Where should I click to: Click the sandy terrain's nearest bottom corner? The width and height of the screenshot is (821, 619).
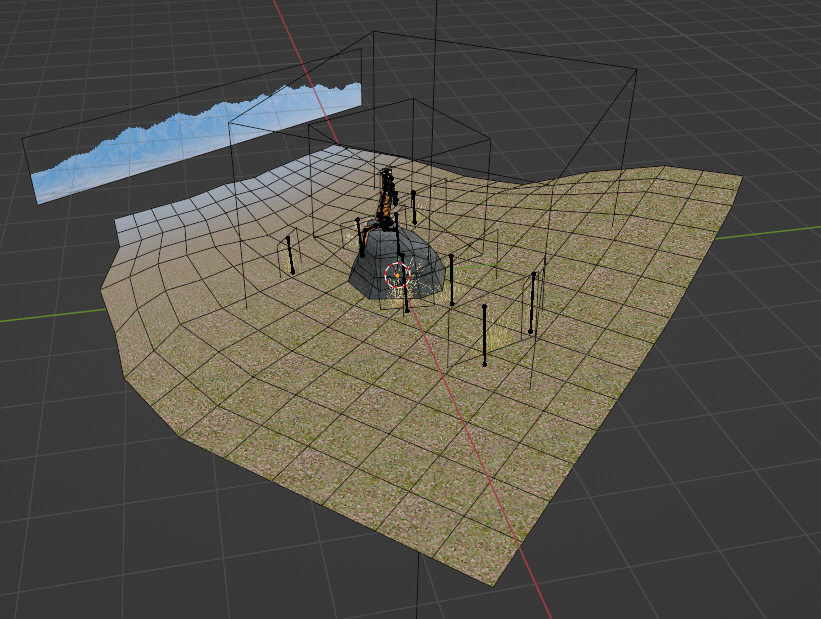click(x=493, y=583)
